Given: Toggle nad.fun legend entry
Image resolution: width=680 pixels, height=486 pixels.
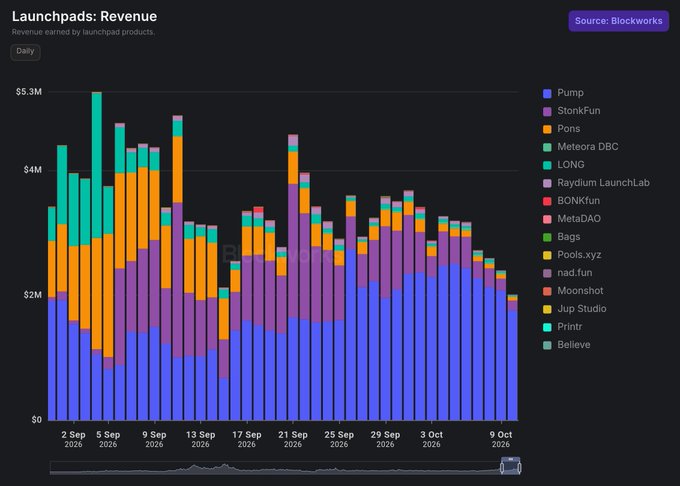Looking at the screenshot, I should coord(567,273).
